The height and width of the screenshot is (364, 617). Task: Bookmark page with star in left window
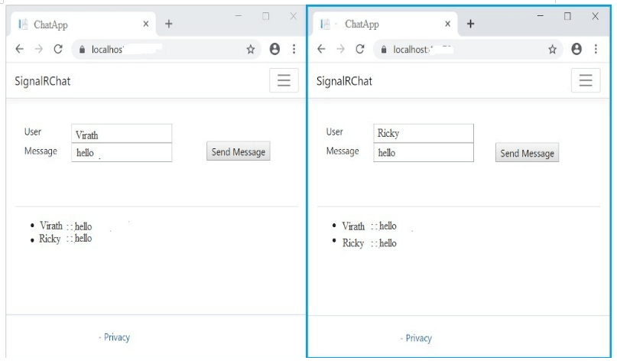(250, 49)
